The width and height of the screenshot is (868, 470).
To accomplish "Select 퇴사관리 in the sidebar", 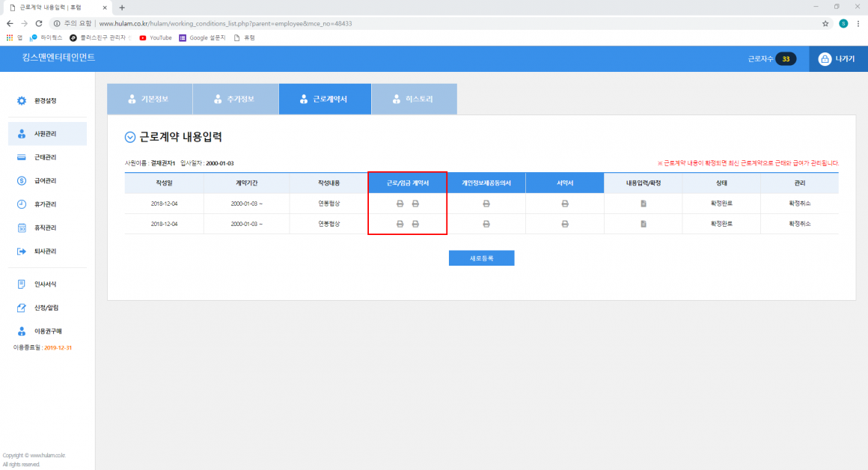I will (x=45, y=251).
